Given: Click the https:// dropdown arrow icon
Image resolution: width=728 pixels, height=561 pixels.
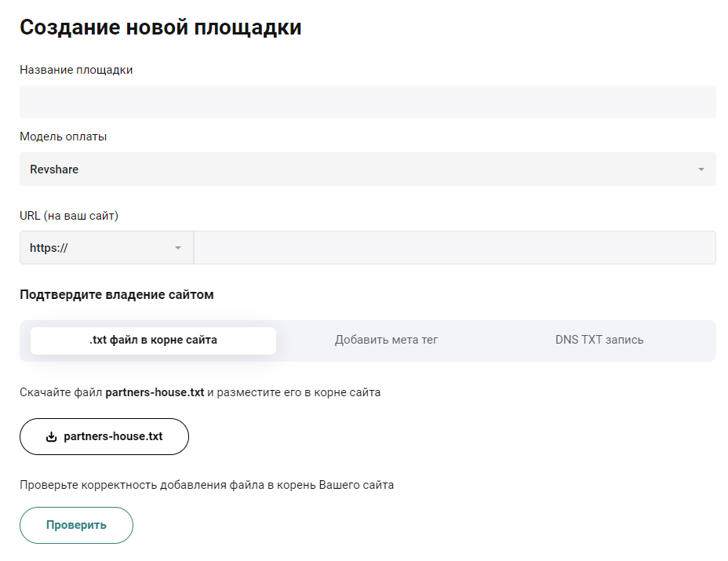Looking at the screenshot, I should (x=177, y=247).
